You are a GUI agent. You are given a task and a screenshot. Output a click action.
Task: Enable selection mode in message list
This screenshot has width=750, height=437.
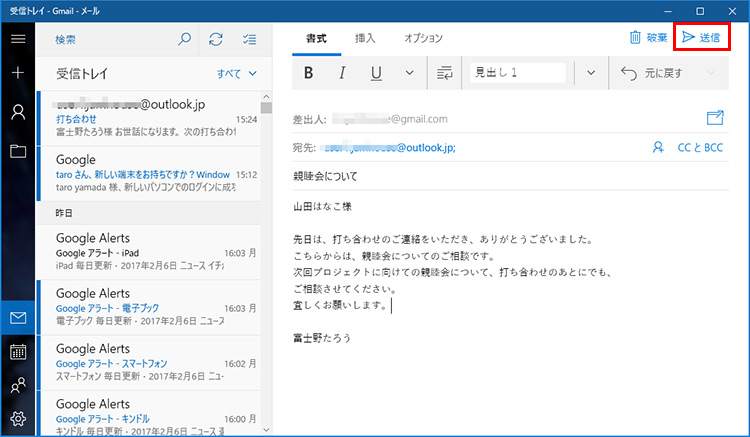[250, 39]
